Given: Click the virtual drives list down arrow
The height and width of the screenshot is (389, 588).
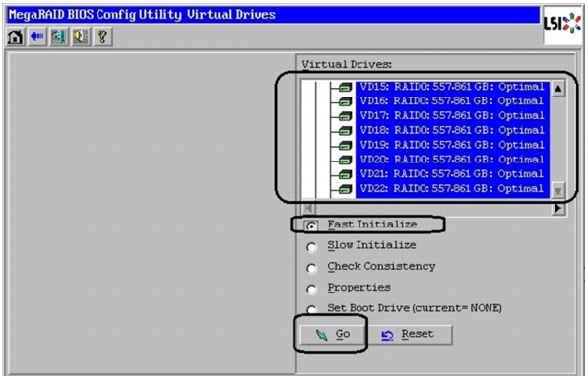Looking at the screenshot, I should point(558,191).
